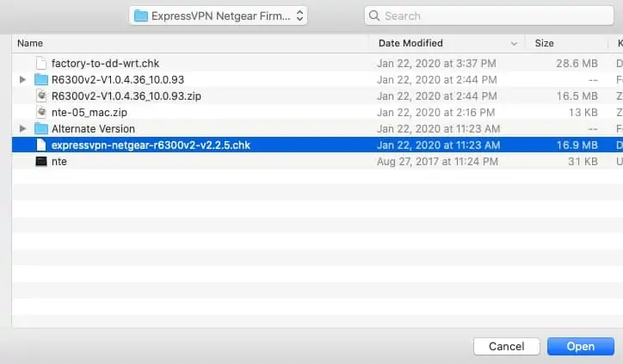
Task: Click the Open button
Action: (581, 346)
